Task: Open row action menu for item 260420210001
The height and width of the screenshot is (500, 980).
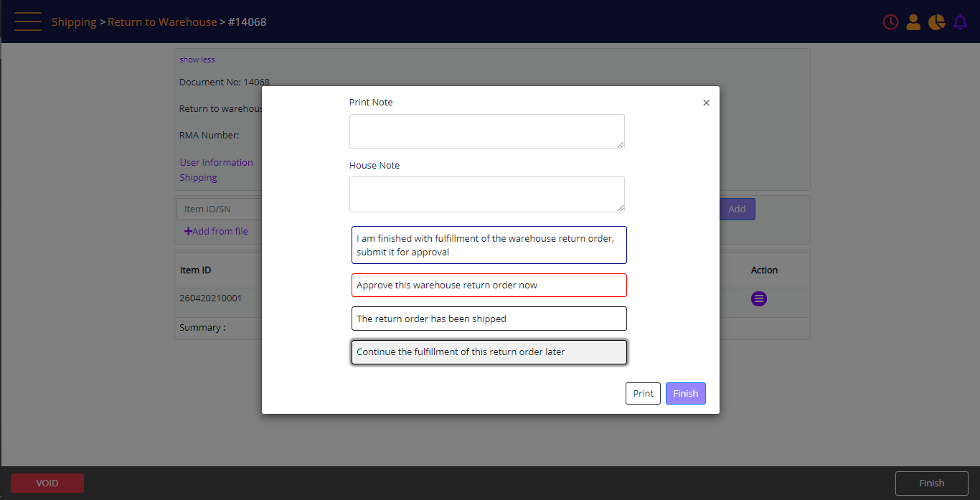Action: [759, 298]
